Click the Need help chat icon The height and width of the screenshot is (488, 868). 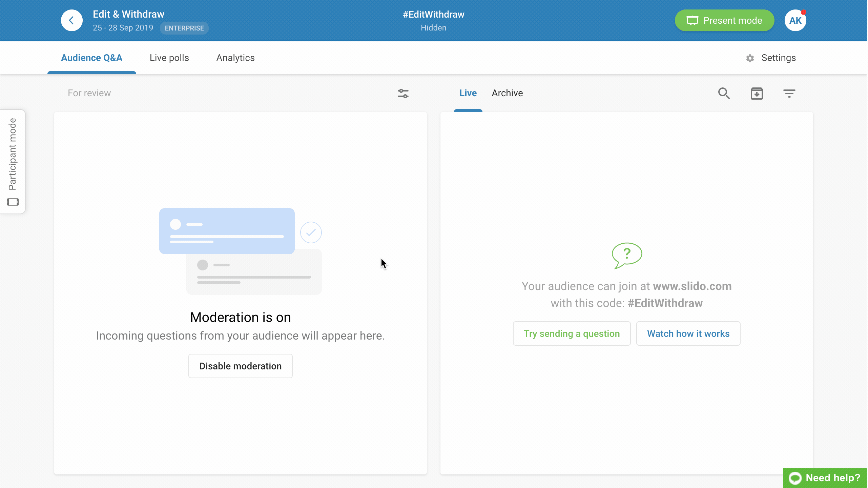[x=795, y=478]
